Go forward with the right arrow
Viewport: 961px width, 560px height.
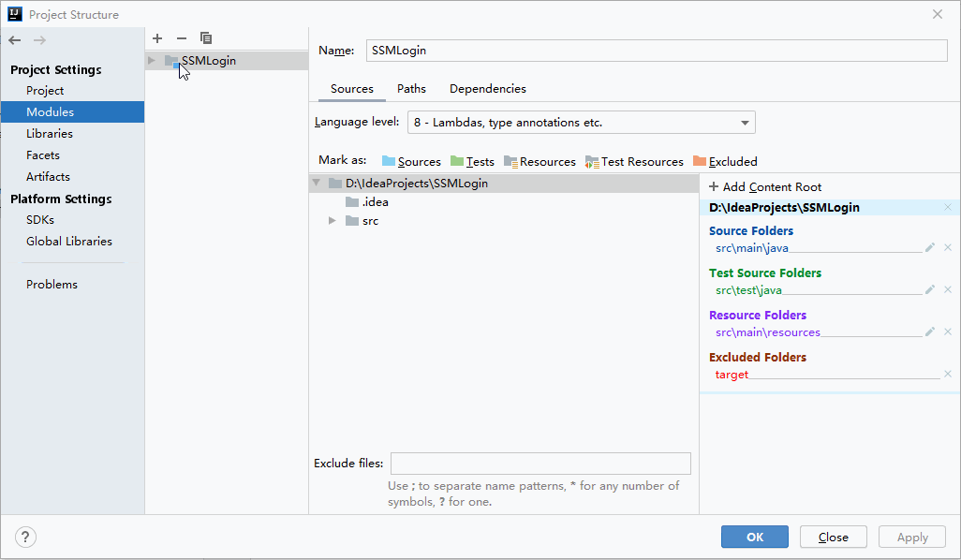click(40, 40)
